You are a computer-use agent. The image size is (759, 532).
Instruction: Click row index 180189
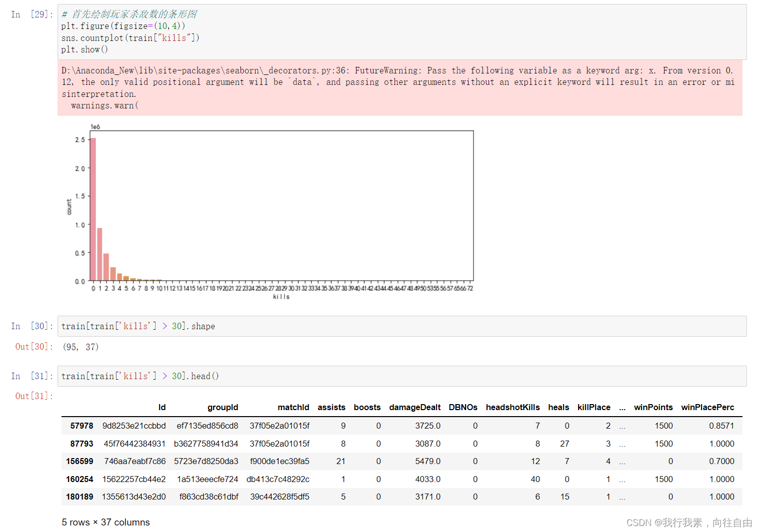click(79, 497)
